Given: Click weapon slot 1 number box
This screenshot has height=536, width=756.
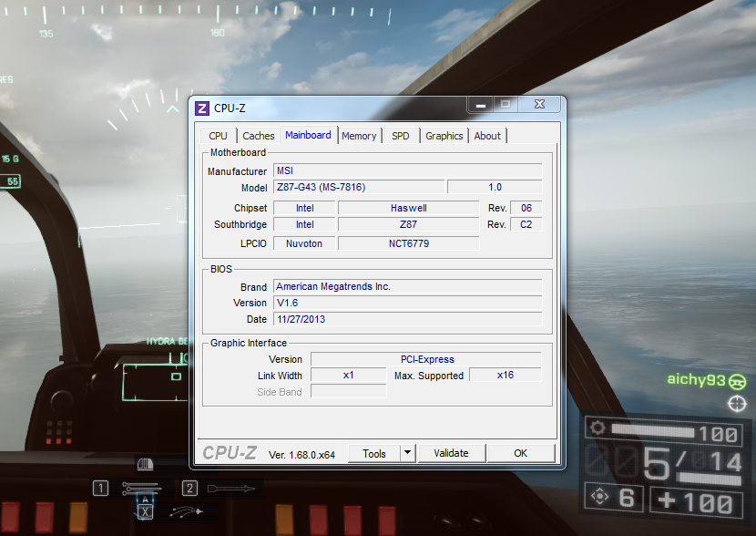Looking at the screenshot, I should pyautogui.click(x=100, y=489).
